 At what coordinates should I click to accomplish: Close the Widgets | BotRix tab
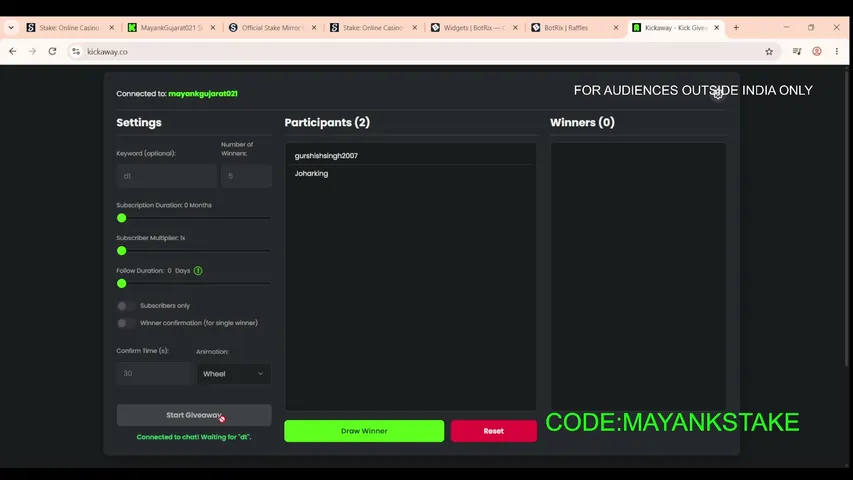(x=515, y=27)
